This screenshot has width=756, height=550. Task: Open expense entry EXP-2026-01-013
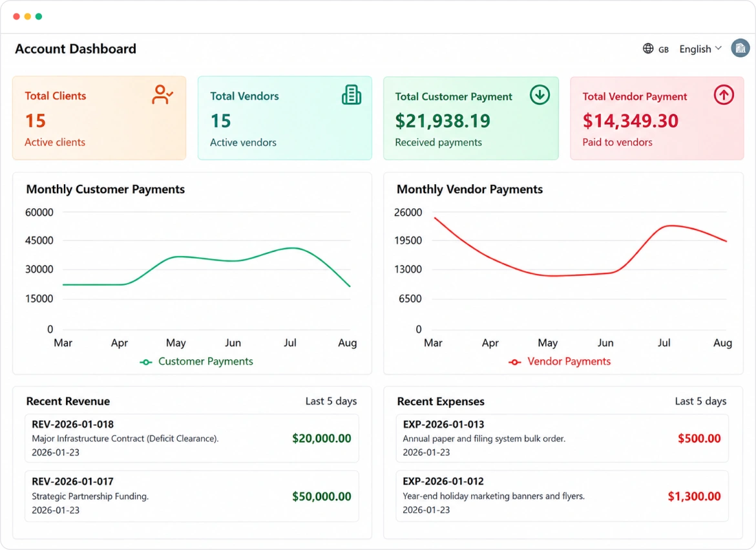tap(562, 438)
